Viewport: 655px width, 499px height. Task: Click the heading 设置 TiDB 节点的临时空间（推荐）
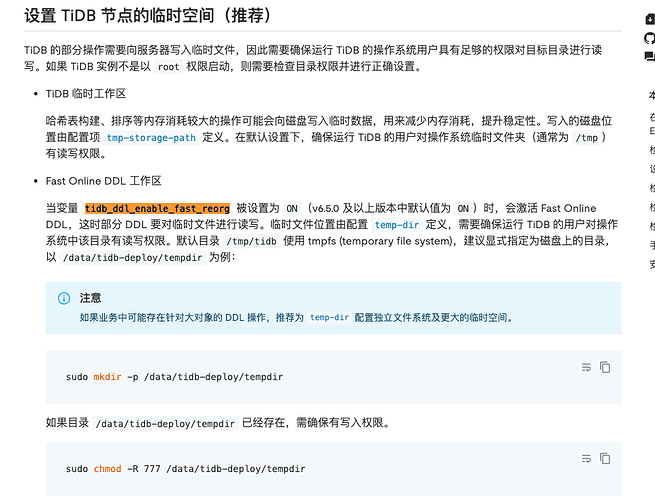(x=148, y=16)
